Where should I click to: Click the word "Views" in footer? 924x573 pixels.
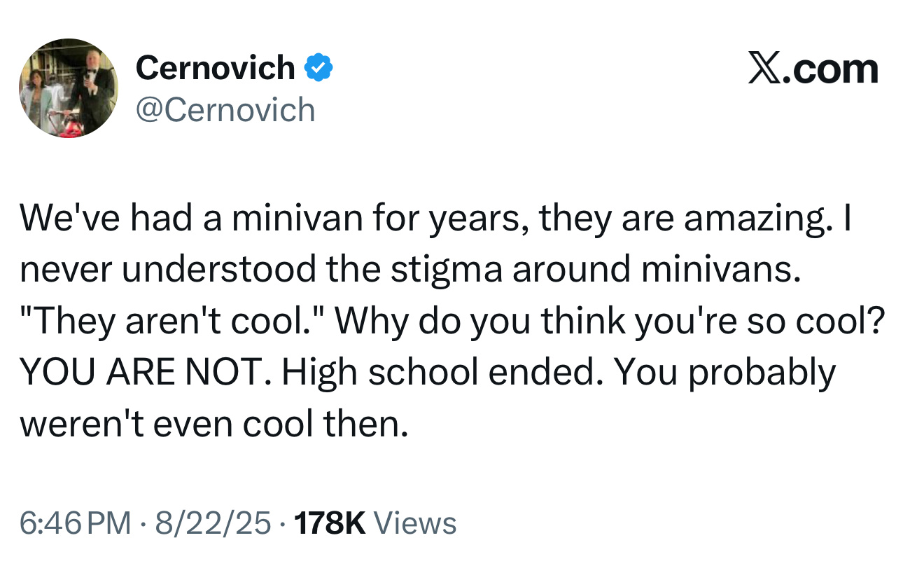tap(415, 523)
